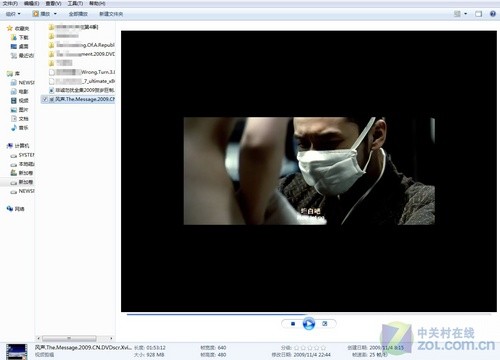
Task: Open folder ending in ment.2009.DVD
Action: [x=82, y=54]
